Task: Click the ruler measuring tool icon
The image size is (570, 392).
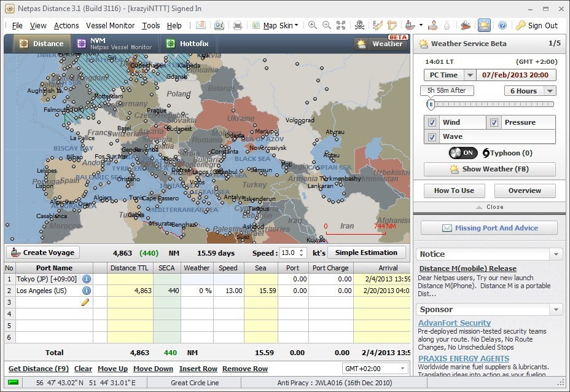Action: click(392, 25)
